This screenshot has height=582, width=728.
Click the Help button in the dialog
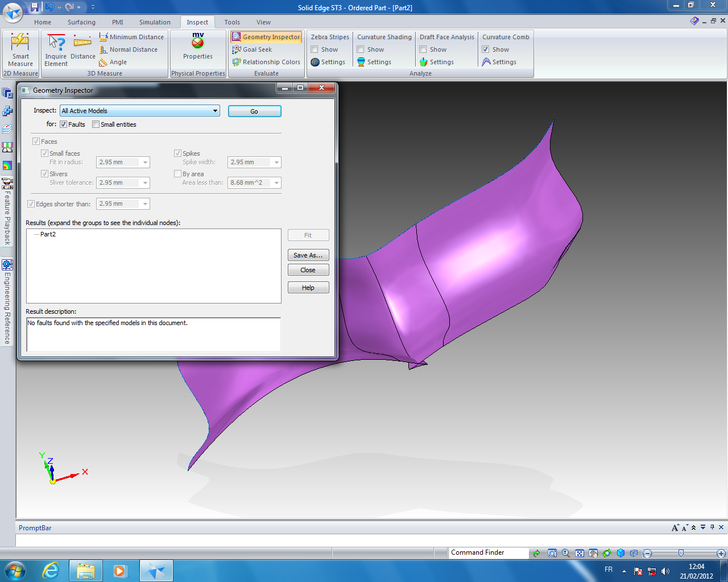pos(308,288)
